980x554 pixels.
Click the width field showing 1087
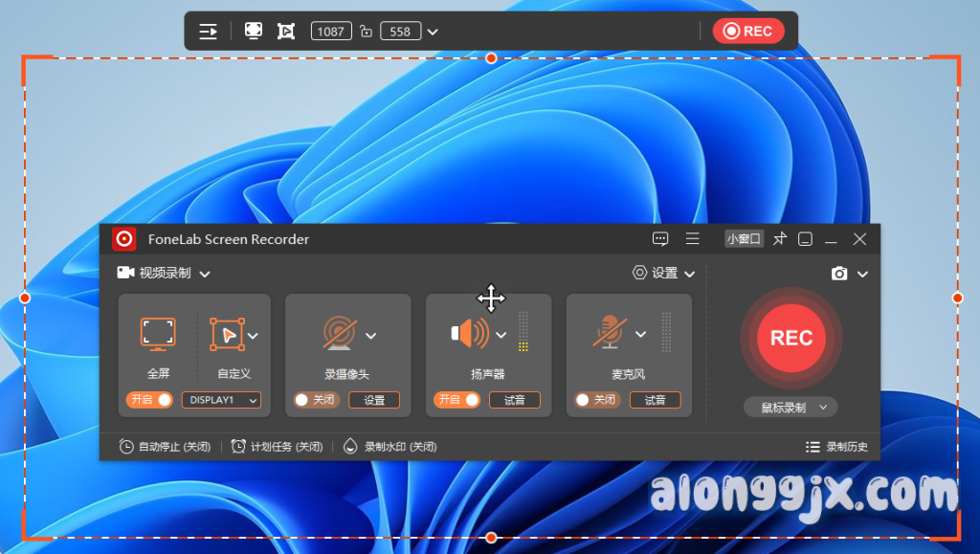[x=331, y=32]
